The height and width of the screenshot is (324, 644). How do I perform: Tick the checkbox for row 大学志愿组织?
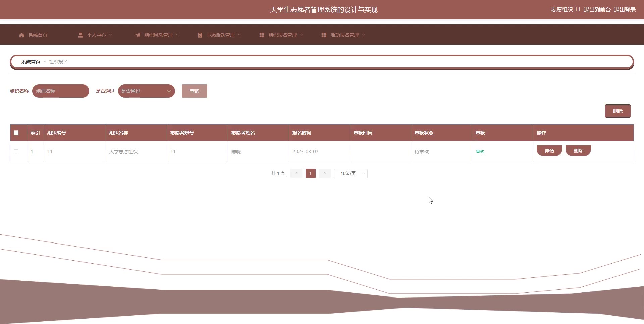(x=16, y=152)
